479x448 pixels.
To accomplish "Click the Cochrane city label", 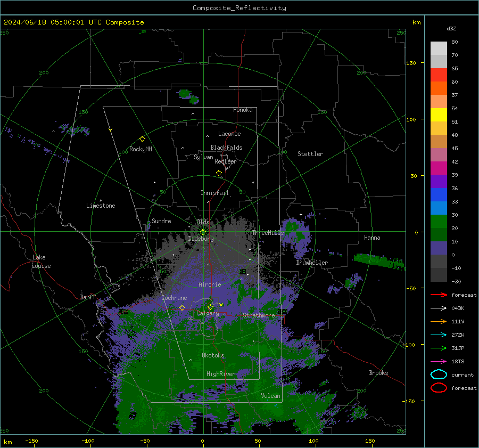I will [x=174, y=298].
